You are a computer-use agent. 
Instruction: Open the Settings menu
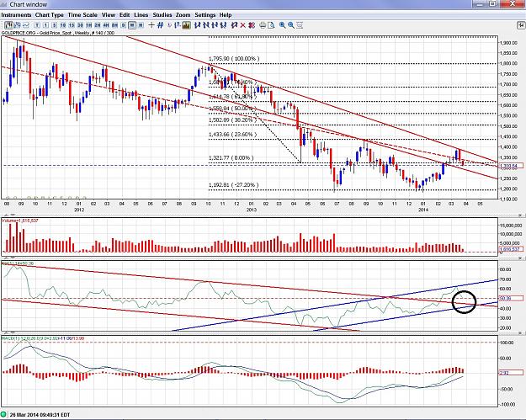pyautogui.click(x=205, y=15)
